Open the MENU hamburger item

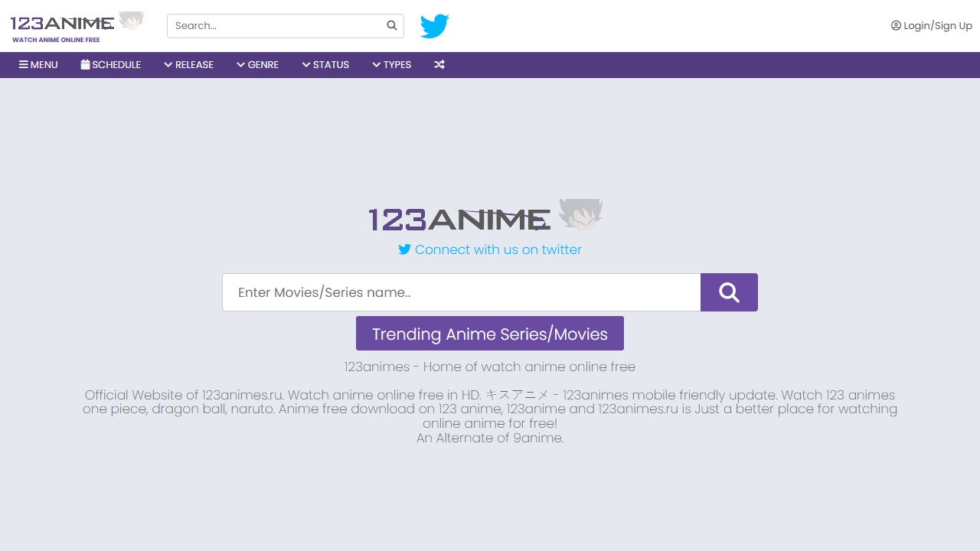38,65
